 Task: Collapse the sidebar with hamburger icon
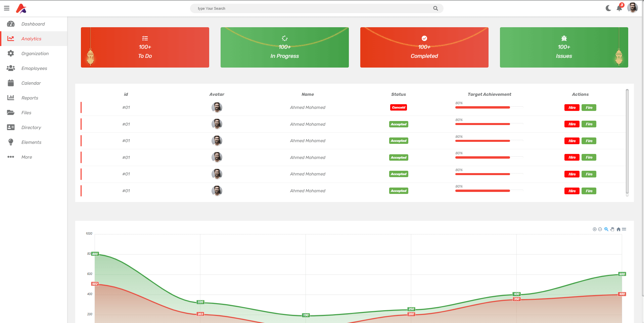click(x=7, y=8)
